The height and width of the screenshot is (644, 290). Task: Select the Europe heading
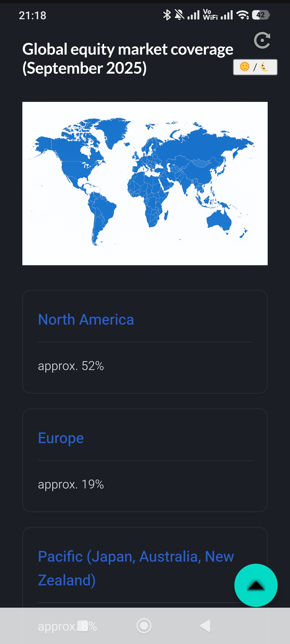pos(61,438)
